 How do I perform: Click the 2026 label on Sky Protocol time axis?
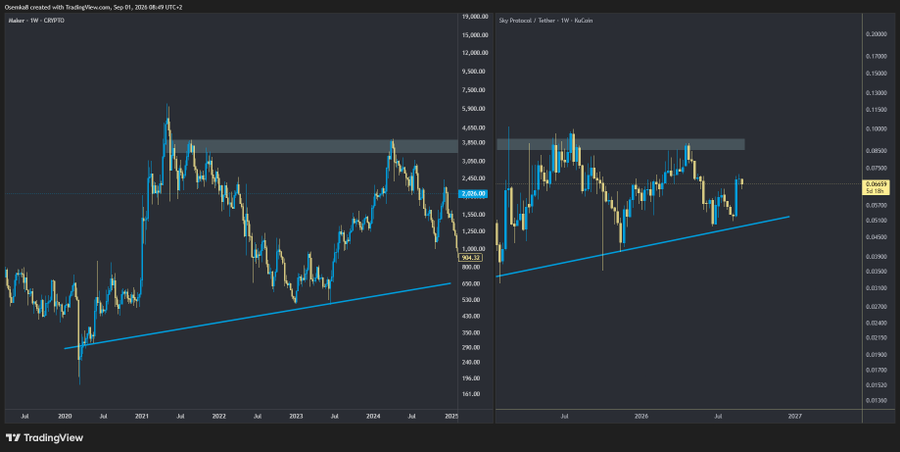coord(642,416)
